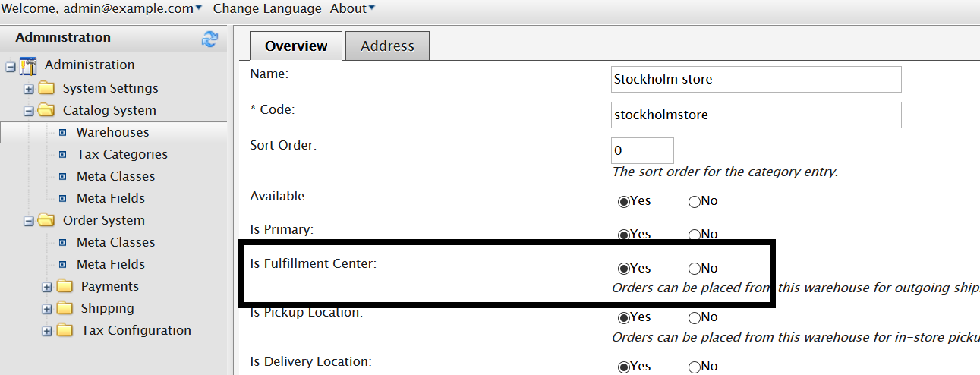Click the Order System folder icon

tap(47, 220)
